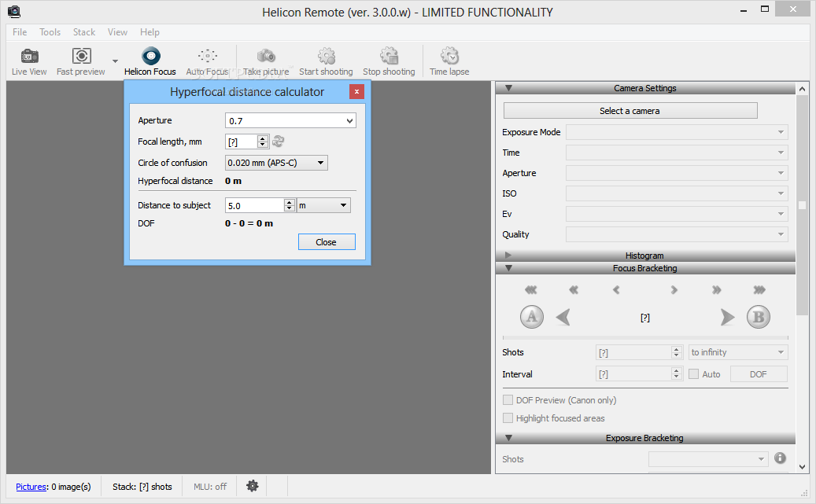Decrease distance to subject with down stepper
Viewport: 816px width, 504px height.
290,208
